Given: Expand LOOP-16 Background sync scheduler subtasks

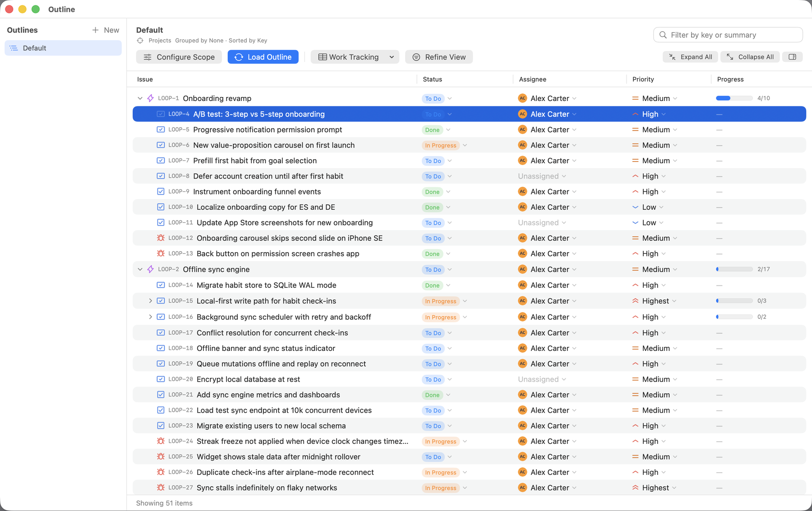Looking at the screenshot, I should coord(150,317).
